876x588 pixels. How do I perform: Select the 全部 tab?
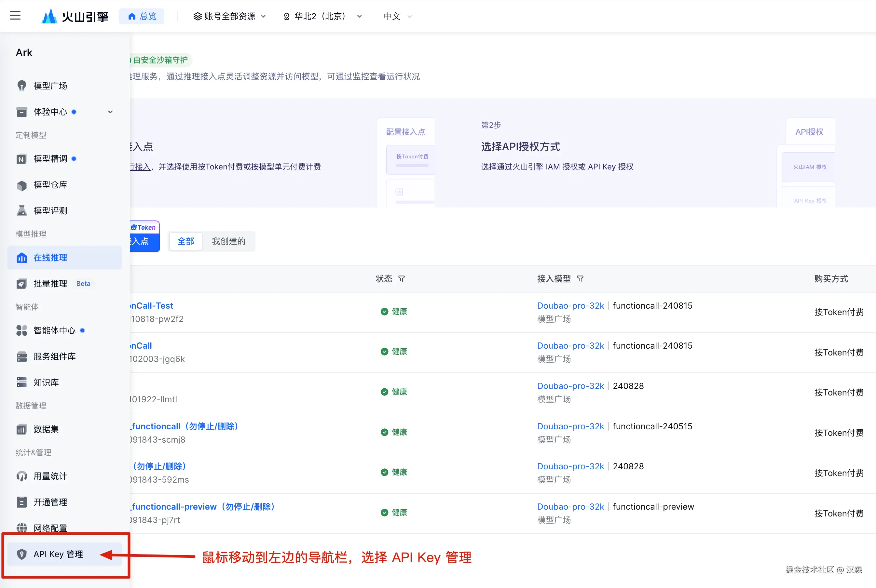(186, 241)
